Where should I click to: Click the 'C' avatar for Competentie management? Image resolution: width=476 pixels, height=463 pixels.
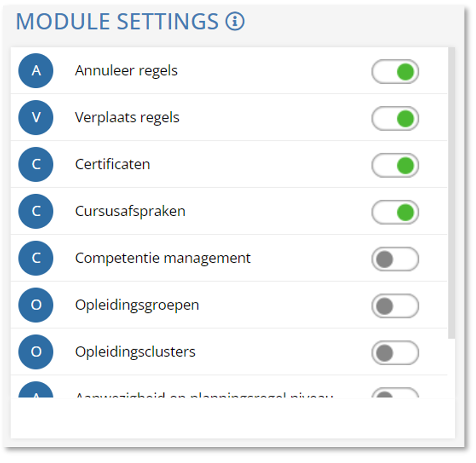36,258
